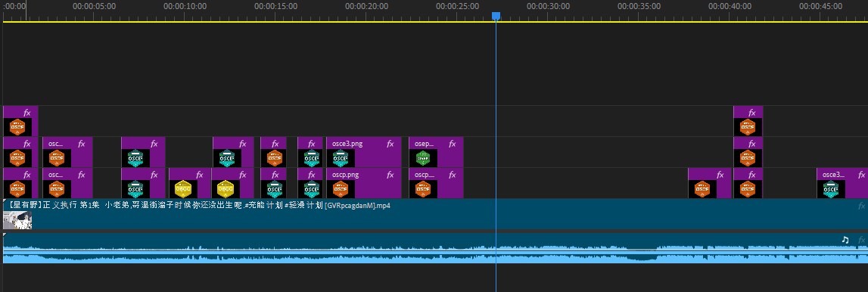Image resolution: width=868 pixels, height=292 pixels.
Task: Click the 'osce3.png' clip name
Action: click(347, 144)
